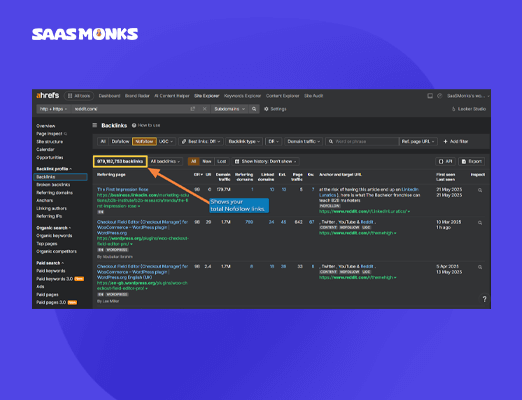Open Keywords Explorer in top menu
Viewport: 522px width, 400px height.
242,96
